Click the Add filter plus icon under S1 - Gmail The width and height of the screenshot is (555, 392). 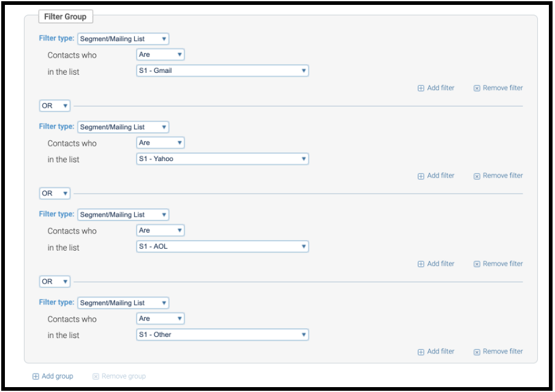coord(420,88)
